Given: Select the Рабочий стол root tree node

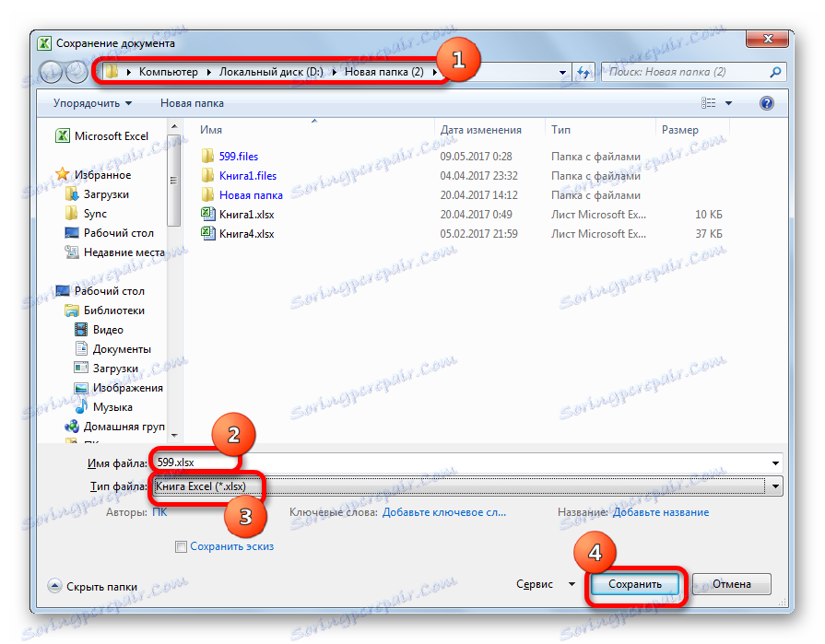Looking at the screenshot, I should 100,291.
